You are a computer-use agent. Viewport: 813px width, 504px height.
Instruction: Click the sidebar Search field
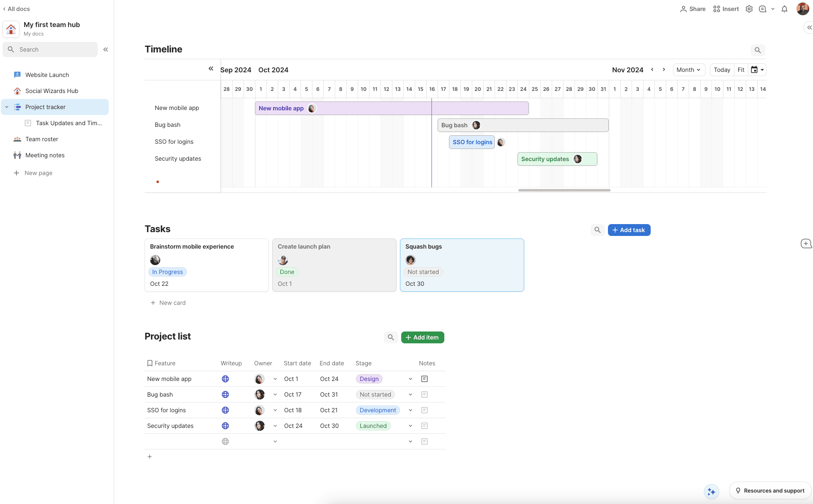coord(50,49)
